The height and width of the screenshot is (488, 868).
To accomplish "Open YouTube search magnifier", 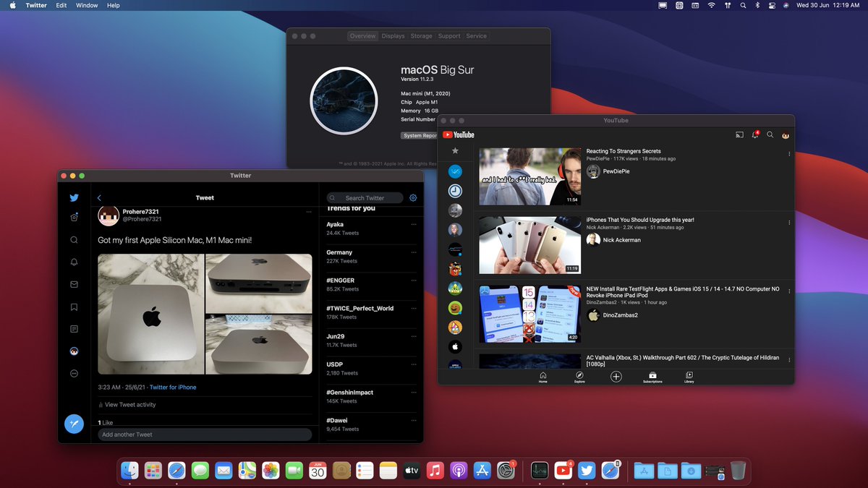I will click(770, 135).
